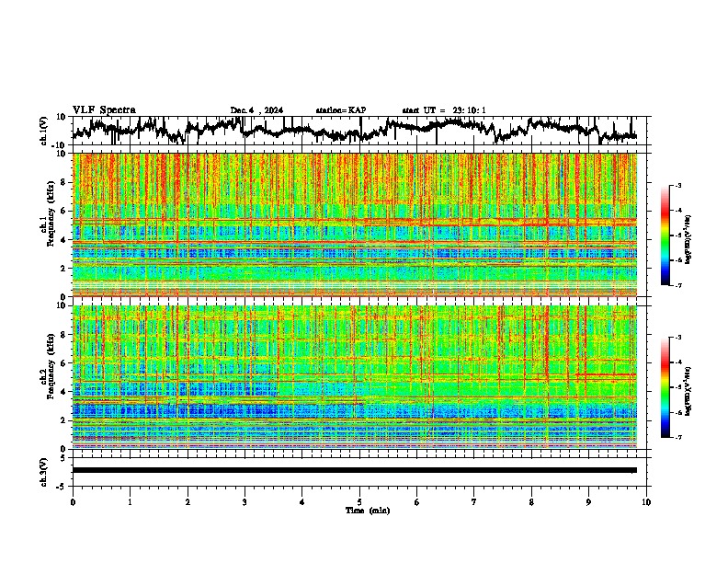Click the "8" kHz tick of ch.1 spectrogram

pos(63,182)
